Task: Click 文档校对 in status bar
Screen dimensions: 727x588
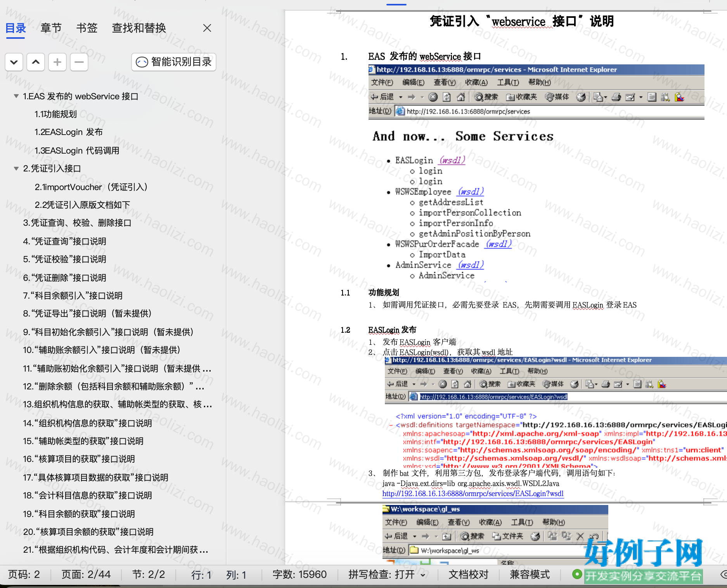Action: [x=469, y=574]
